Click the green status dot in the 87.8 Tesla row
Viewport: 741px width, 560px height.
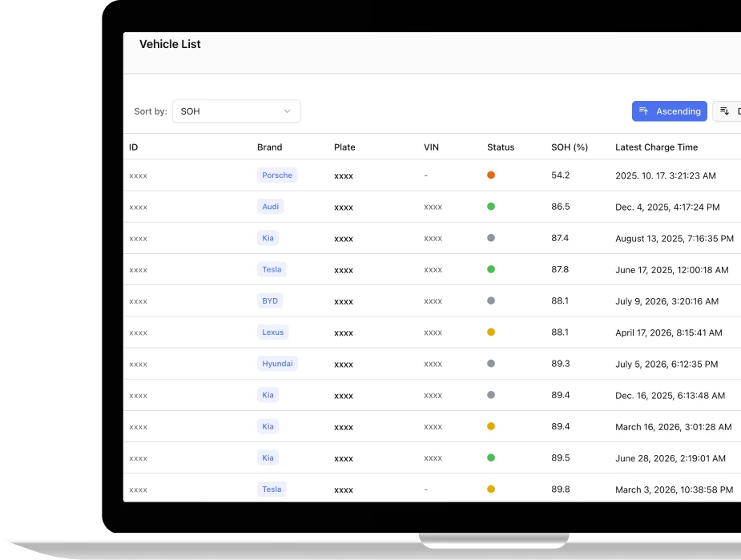pyautogui.click(x=491, y=269)
